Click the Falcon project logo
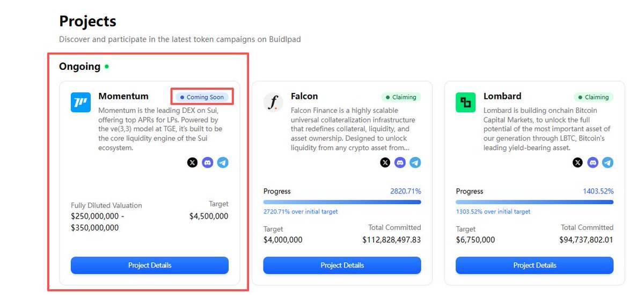This screenshot has width=644, height=295. point(274,102)
